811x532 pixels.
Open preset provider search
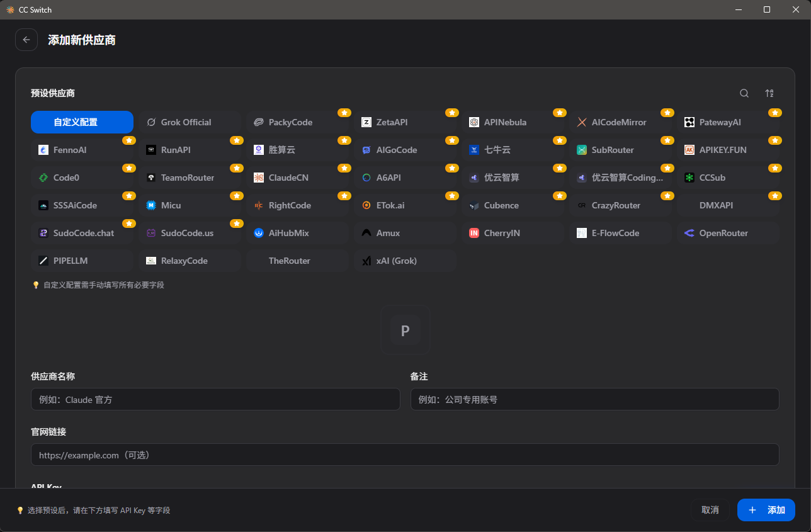click(x=744, y=93)
